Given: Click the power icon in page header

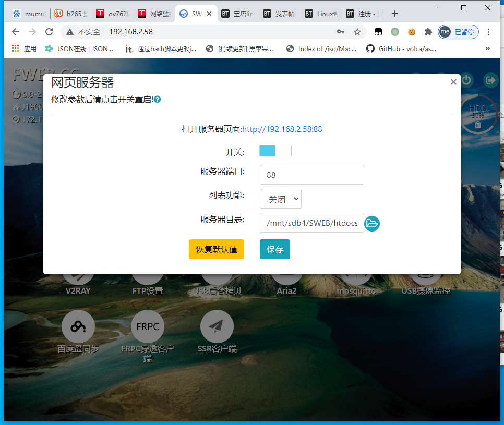Looking at the screenshot, I should (x=466, y=80).
